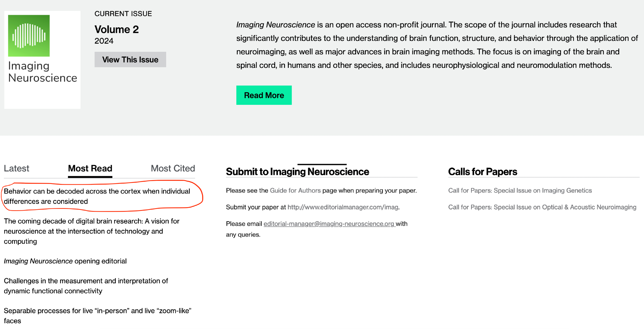Open the Imaging Neuroscience opening editorial
The height and width of the screenshot is (329, 644).
65,261
